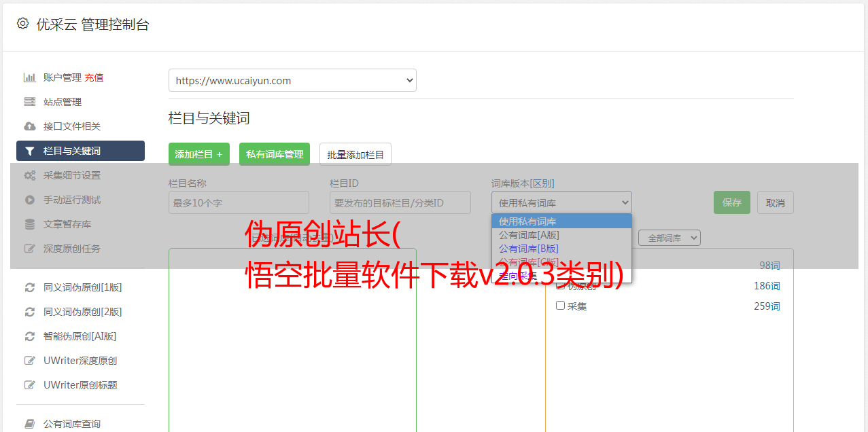868x432 pixels.
Task: Open 账户管理 in the sidebar
Action: [63, 77]
